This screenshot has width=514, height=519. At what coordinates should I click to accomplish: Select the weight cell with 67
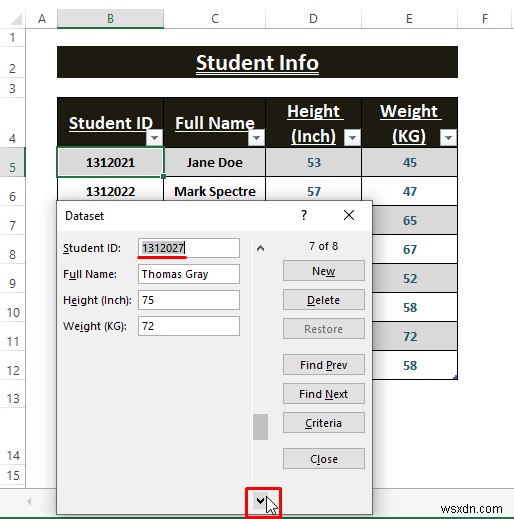pos(415,249)
